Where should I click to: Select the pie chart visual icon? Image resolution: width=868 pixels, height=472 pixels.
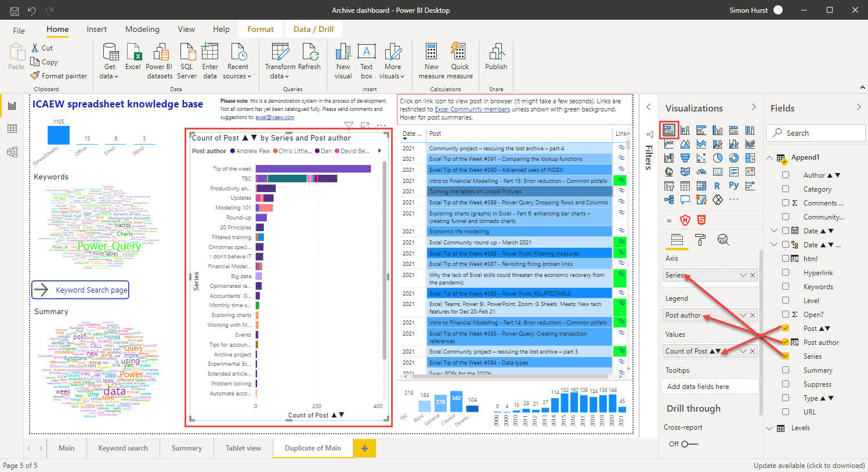(718, 158)
